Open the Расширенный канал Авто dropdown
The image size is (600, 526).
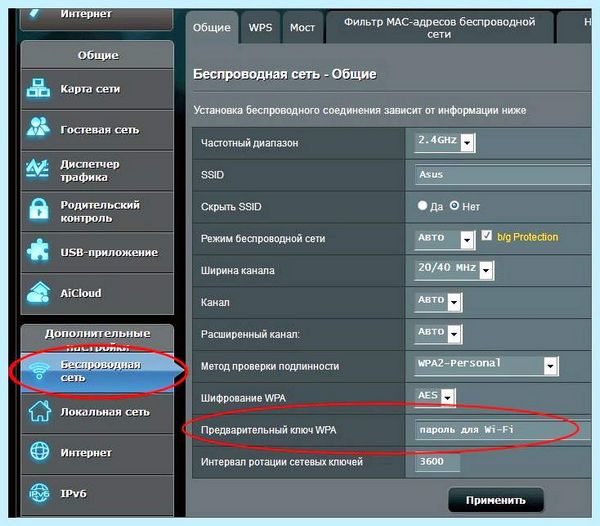click(x=439, y=334)
